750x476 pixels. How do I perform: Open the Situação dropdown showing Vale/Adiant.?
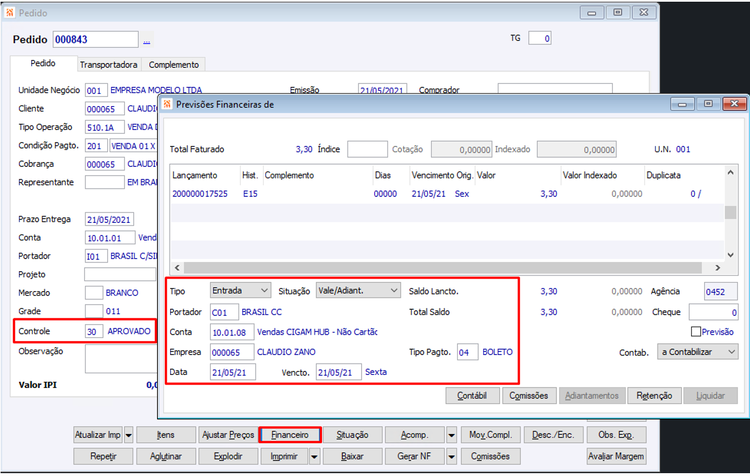358,290
